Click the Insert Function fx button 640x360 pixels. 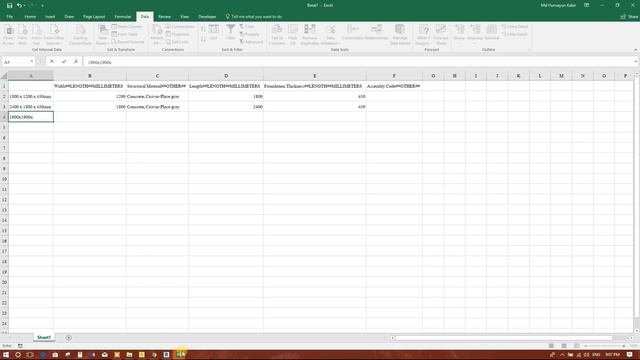coord(76,62)
